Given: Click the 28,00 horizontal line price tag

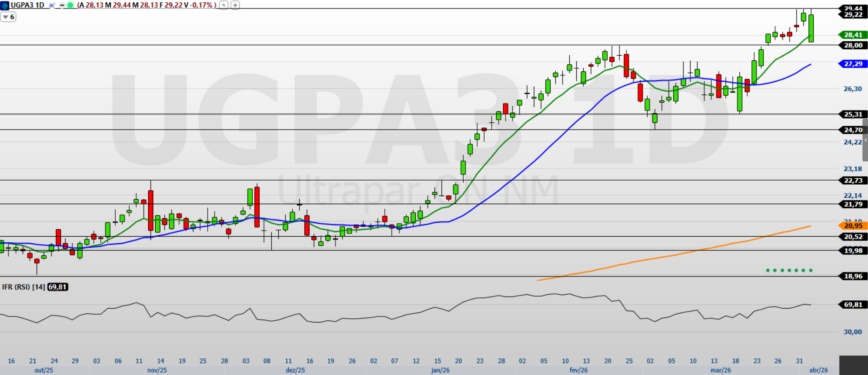Looking at the screenshot, I should [x=853, y=45].
